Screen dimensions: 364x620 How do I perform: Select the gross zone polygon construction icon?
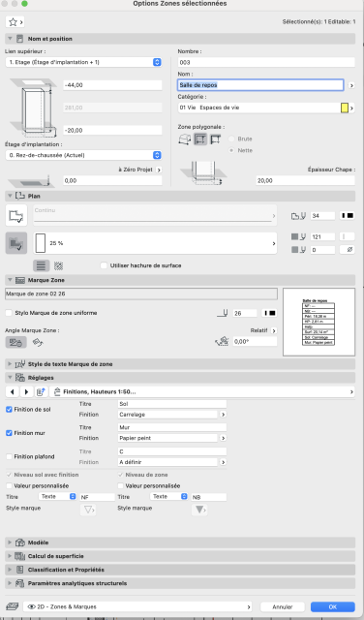(x=185, y=139)
